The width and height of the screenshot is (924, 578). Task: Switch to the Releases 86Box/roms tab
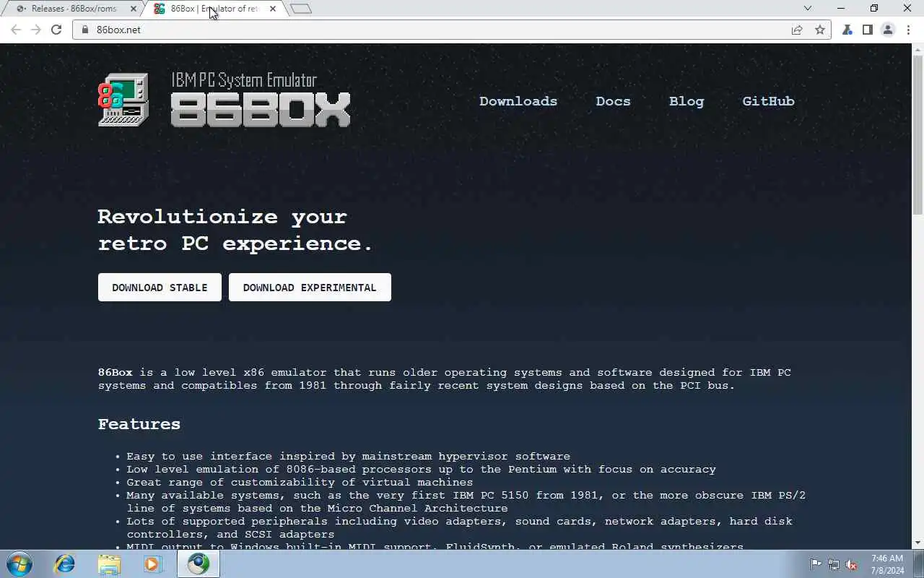point(72,9)
